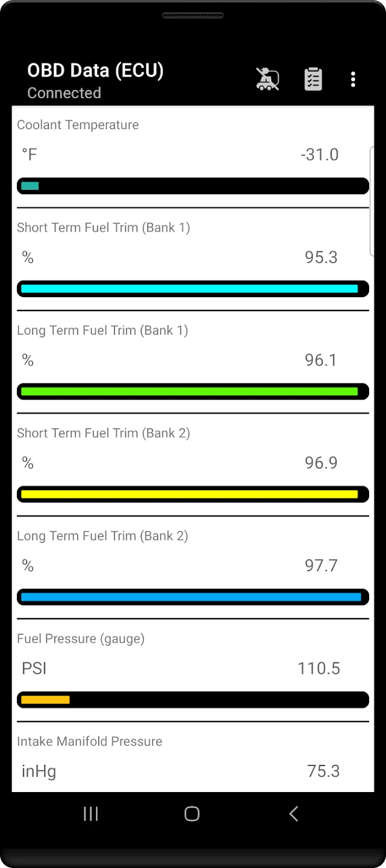386x868 pixels.
Task: Tap the crossed-out vehicle plug disconnect icon
Action: 267,79
